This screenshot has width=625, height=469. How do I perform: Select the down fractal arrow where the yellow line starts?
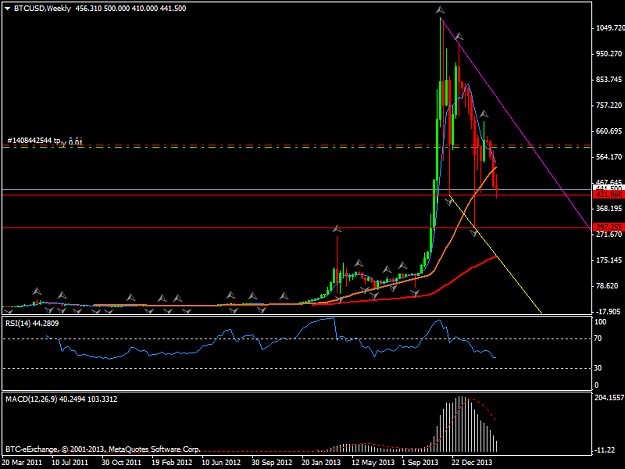449,202
